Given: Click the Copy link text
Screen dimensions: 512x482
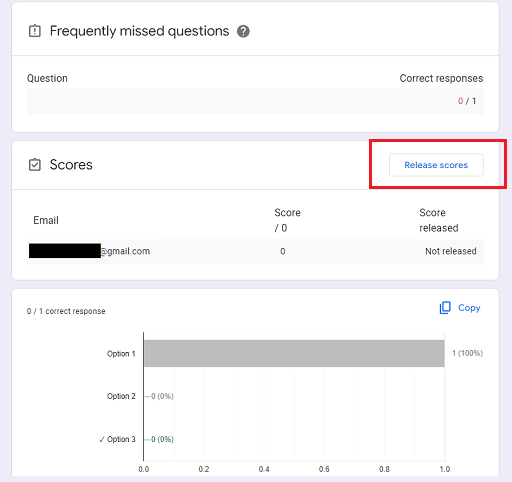Looking at the screenshot, I should (469, 308).
